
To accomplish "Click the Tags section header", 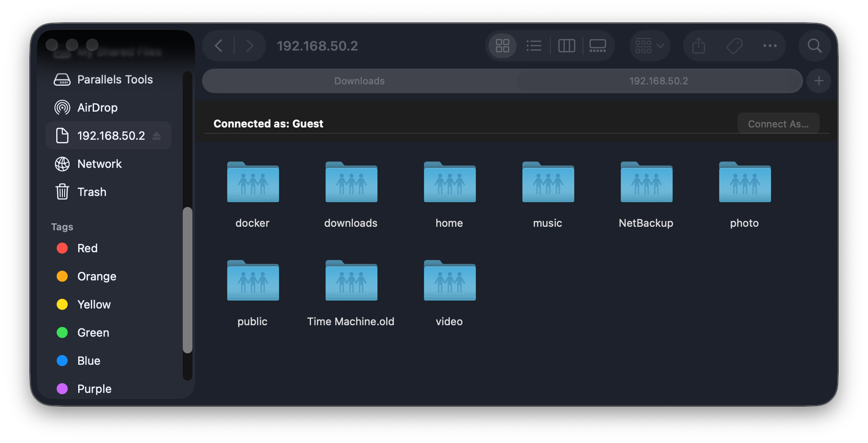I will pyautogui.click(x=62, y=227).
